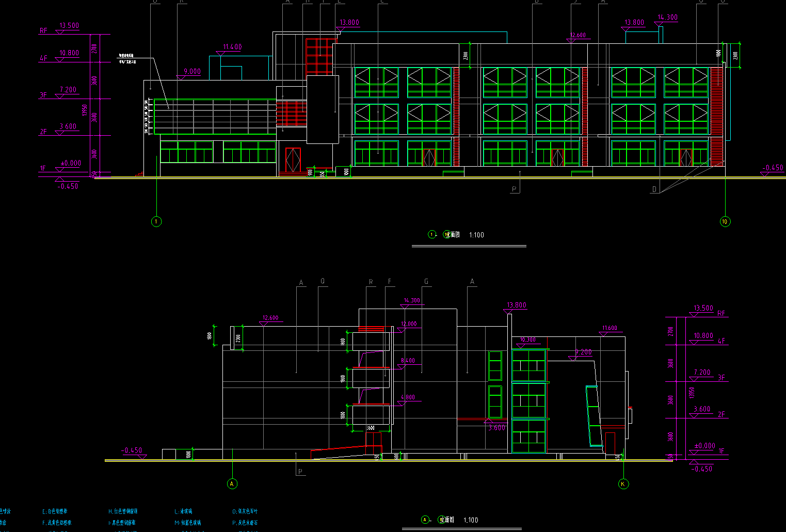Click material leader label P below upper elevation
The image size is (786, 532).
point(514,189)
